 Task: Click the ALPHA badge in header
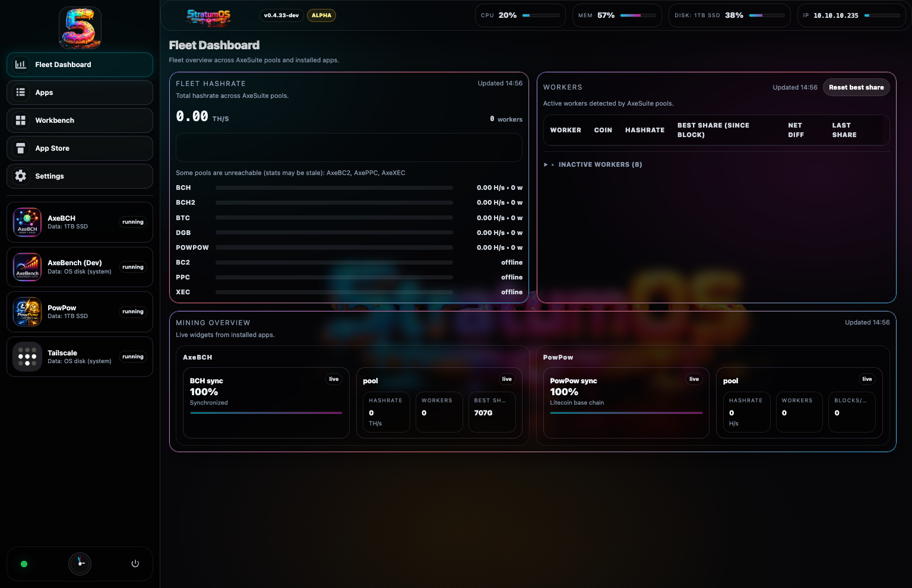321,15
